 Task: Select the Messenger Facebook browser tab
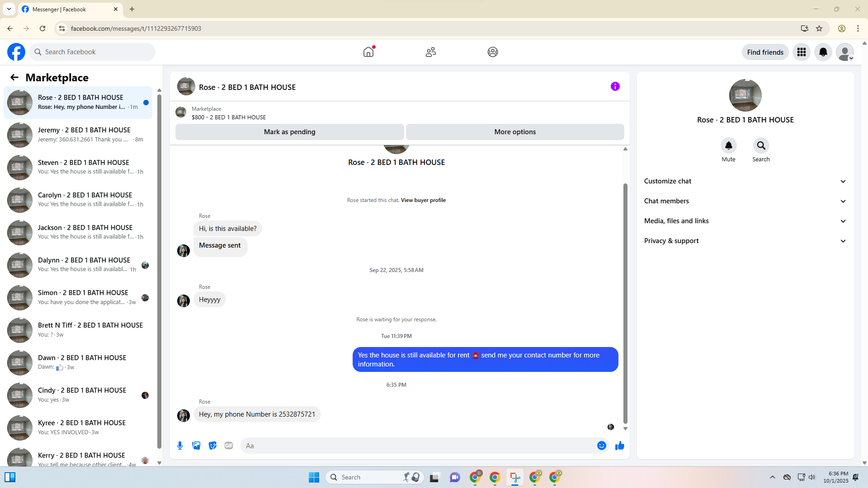(70, 9)
